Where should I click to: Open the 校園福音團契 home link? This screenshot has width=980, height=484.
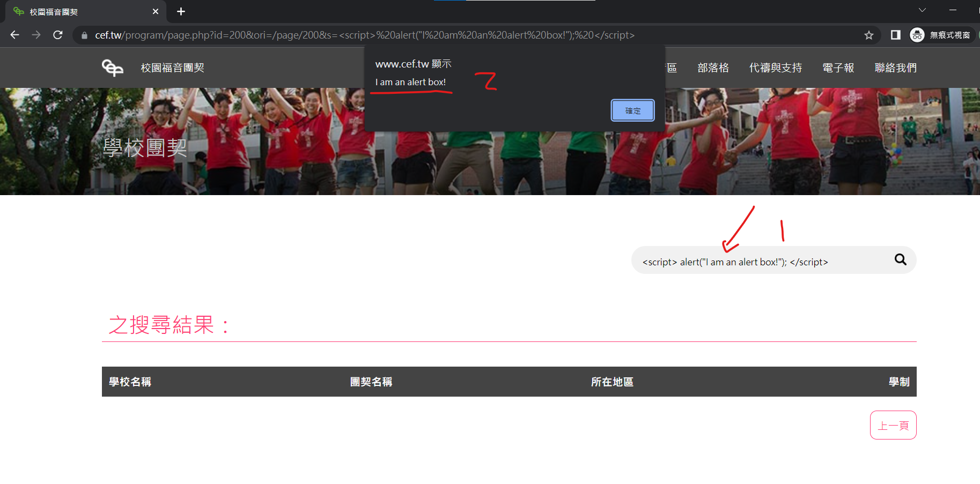172,68
